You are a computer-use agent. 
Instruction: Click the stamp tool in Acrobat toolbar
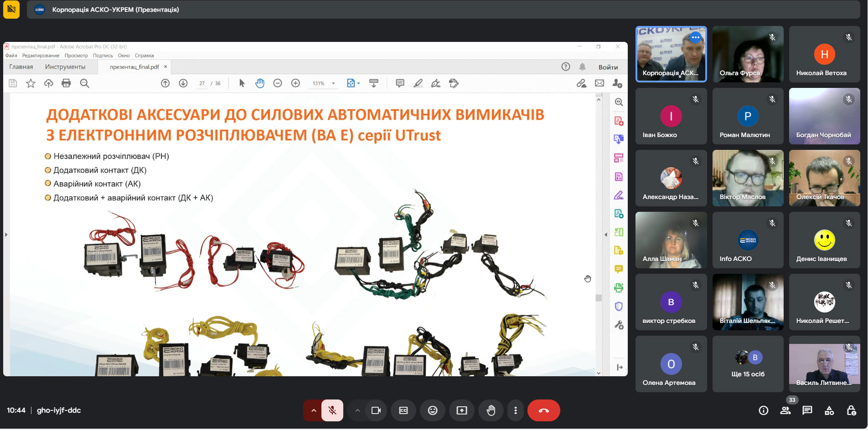pos(454,83)
